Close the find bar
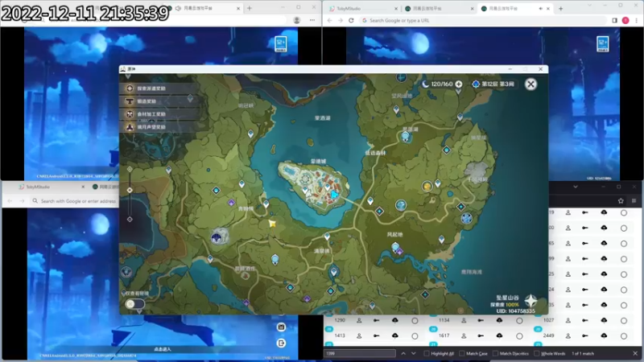Image resolution: width=644 pixels, height=362 pixels. pos(635,353)
